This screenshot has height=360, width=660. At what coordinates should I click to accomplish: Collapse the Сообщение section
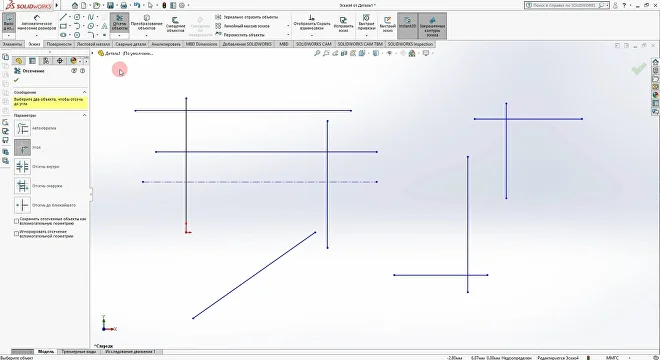pos(84,92)
